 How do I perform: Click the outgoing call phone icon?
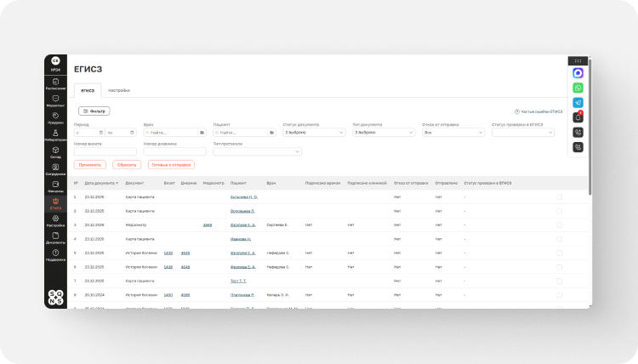pos(578,132)
